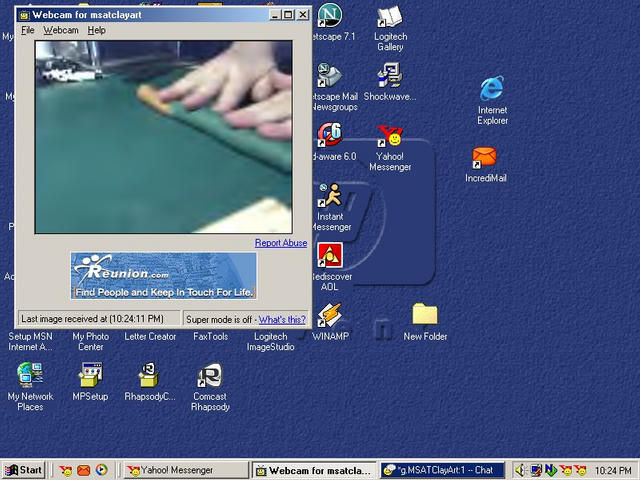
Task: Switch to MSATClayArt:1 Chat taskbar button
Action: pos(442,470)
